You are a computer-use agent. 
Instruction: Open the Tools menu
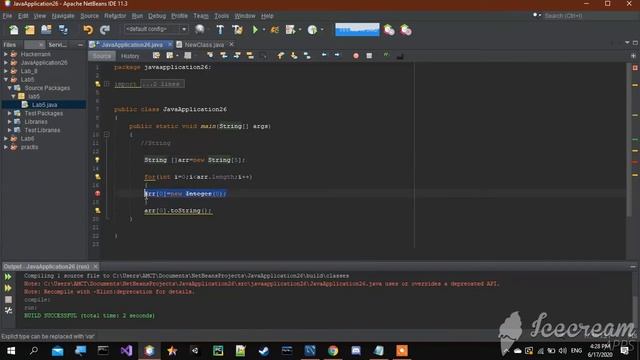tap(222, 16)
